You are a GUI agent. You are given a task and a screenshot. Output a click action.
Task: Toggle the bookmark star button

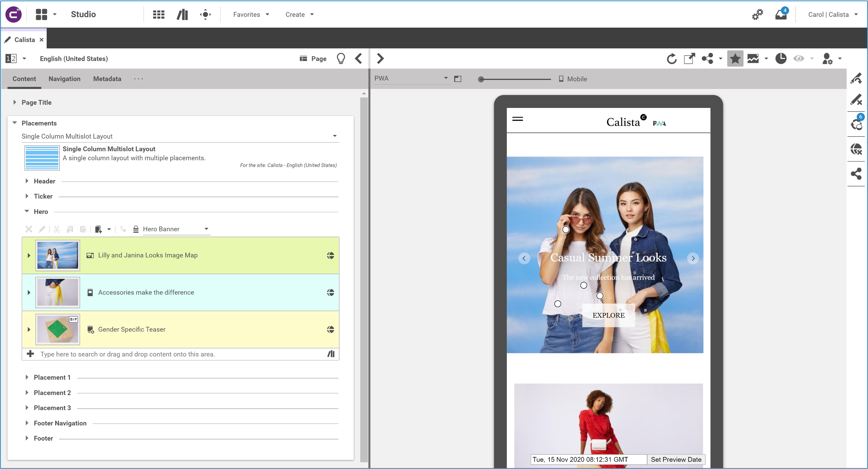pos(735,59)
